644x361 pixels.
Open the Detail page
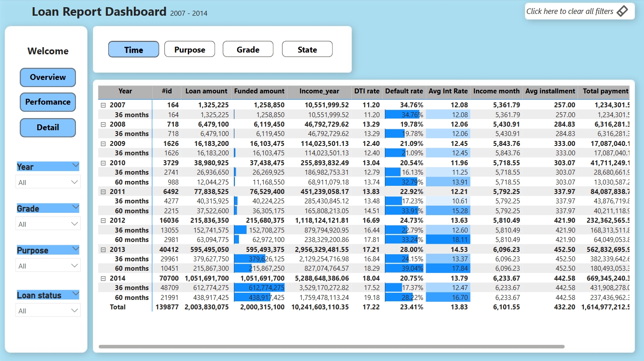coord(48,128)
